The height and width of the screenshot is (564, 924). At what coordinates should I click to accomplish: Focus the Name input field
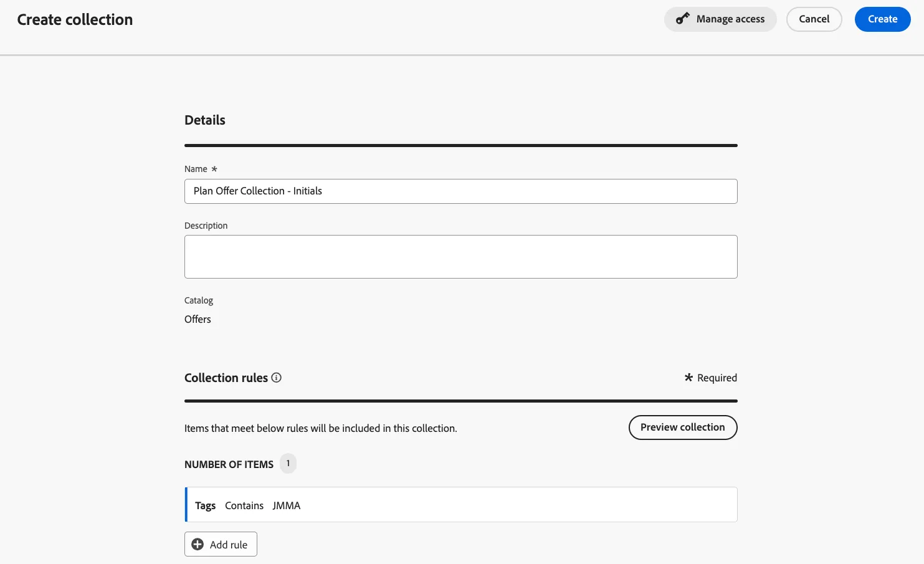[460, 191]
